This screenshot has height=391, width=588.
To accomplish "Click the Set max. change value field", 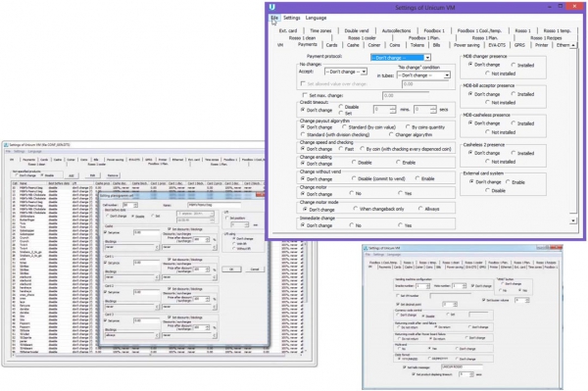I will 406,96.
